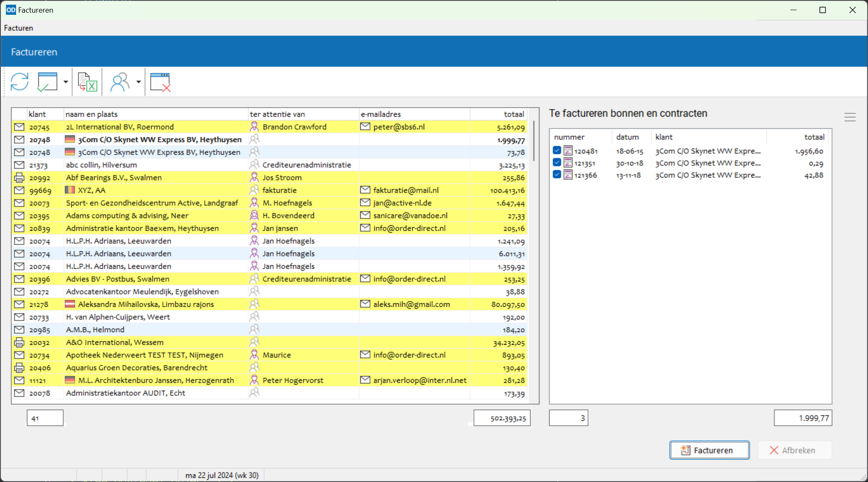Click envelope icon in Administratiekantoor AUDIT row
The width and height of the screenshot is (868, 482).
[x=19, y=393]
